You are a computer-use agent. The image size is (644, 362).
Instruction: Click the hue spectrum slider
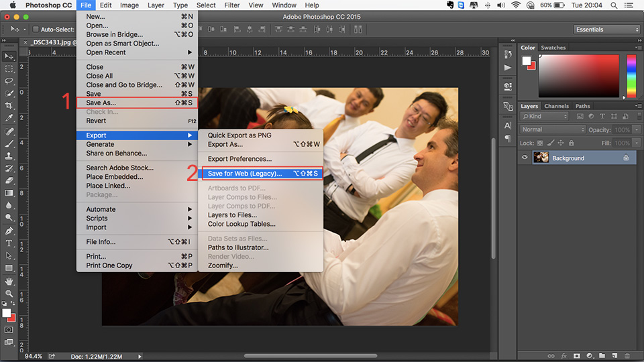631,76
